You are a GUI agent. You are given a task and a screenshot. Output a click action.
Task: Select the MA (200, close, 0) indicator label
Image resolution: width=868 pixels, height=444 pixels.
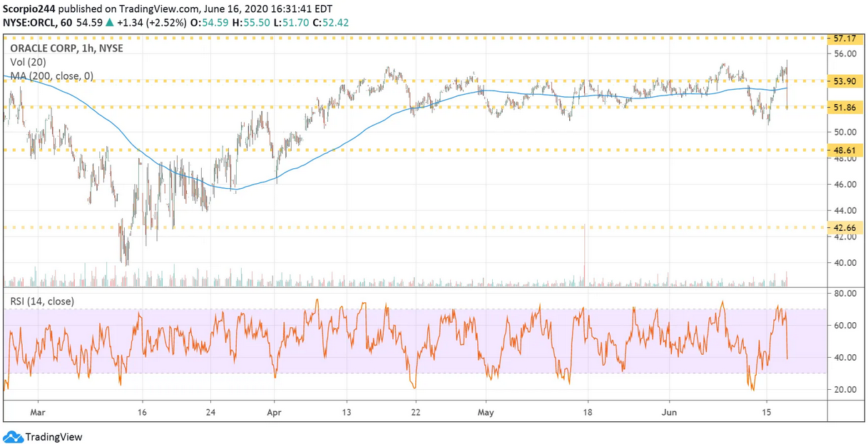click(52, 76)
